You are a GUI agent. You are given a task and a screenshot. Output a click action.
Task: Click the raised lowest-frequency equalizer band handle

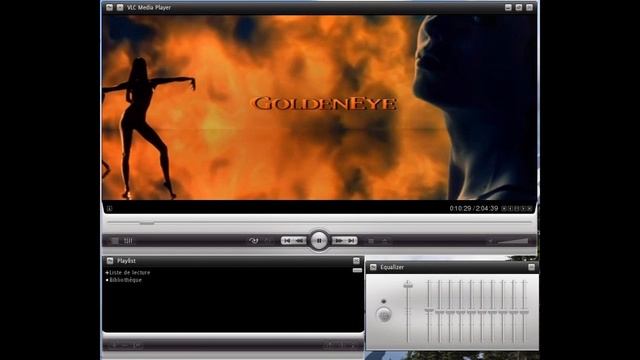tap(429, 311)
